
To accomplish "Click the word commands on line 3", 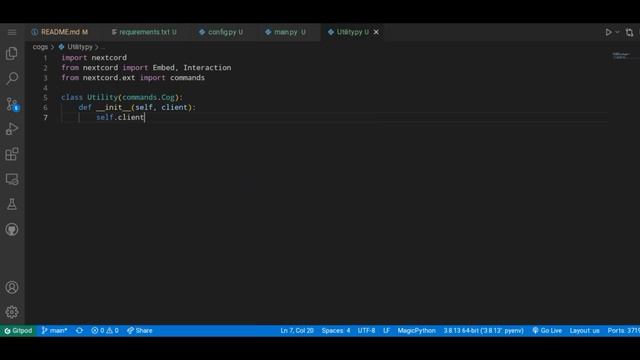I will [187, 78].
